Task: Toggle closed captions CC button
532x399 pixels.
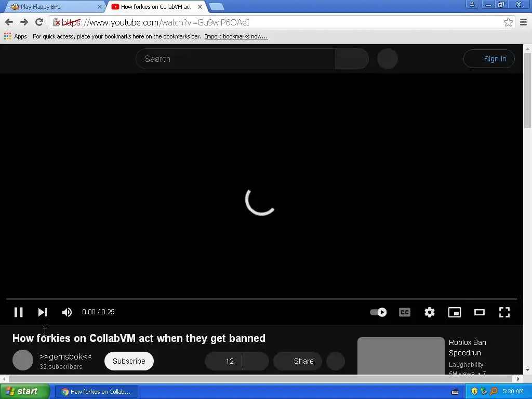Action: point(404,312)
